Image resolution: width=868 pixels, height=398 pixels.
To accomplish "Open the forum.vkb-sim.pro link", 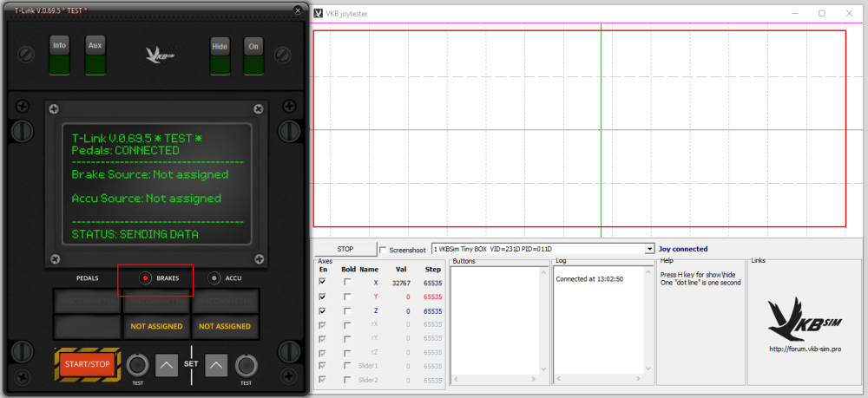I will (804, 349).
